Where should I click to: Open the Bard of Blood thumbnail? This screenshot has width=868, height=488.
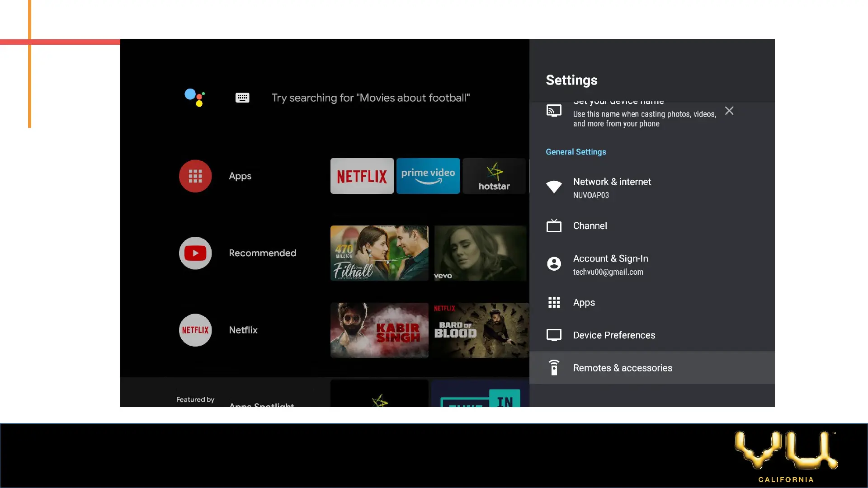tap(480, 330)
